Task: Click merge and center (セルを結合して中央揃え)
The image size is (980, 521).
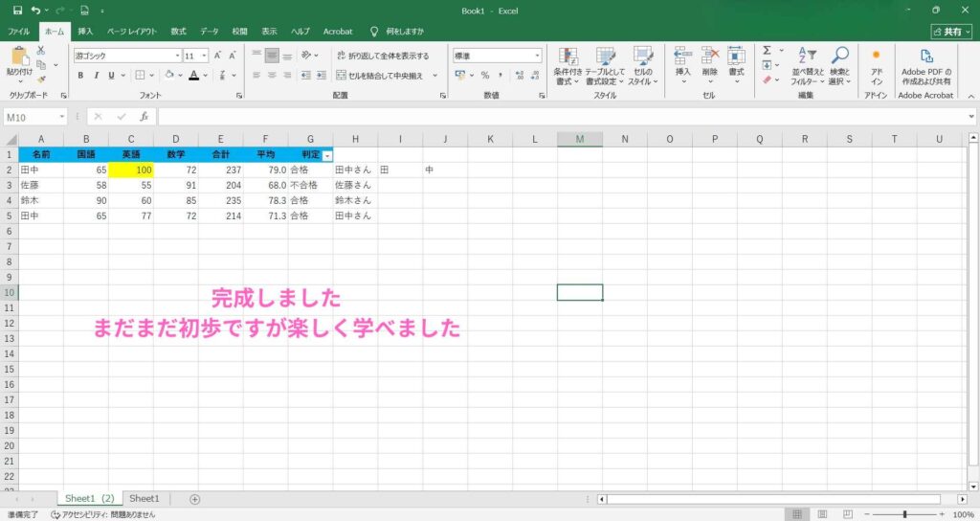Action: 379,75
